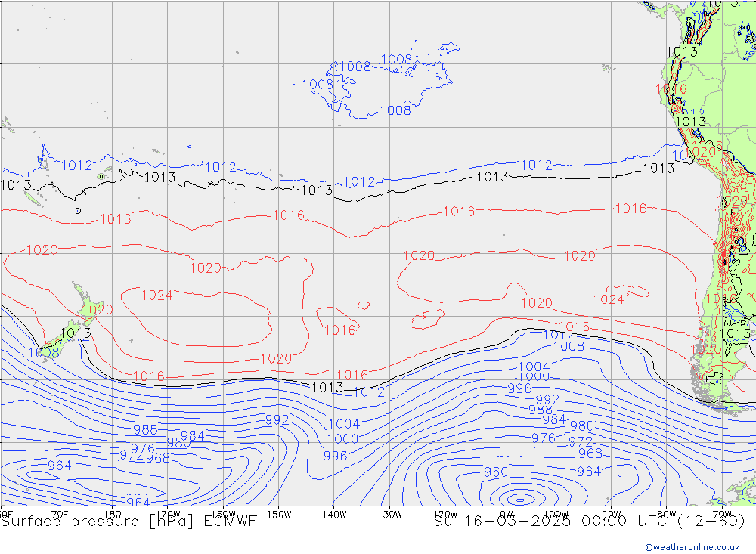
Task: Click the 130W longitude axis label
Action: tap(389, 515)
